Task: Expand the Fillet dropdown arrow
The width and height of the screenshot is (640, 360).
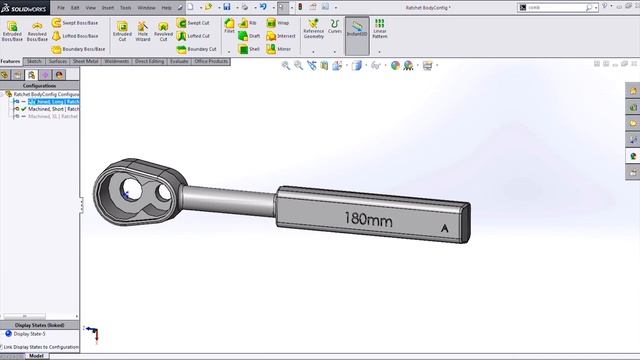Action: point(229,52)
